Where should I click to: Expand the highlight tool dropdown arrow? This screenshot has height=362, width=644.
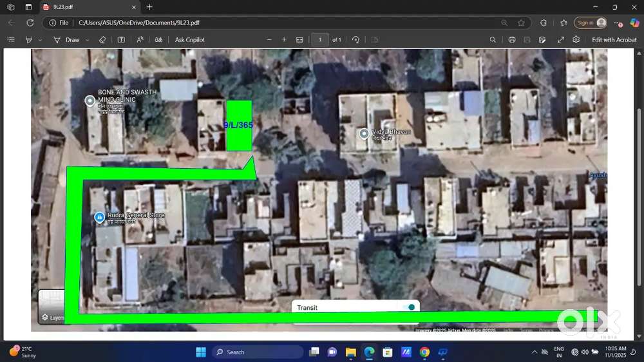[x=40, y=40]
